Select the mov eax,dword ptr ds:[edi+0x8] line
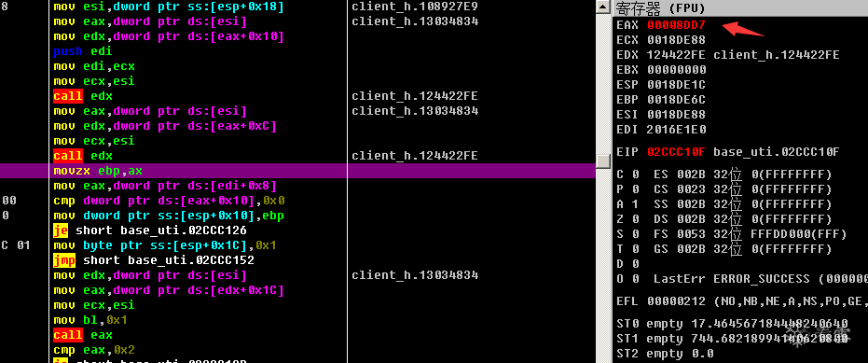Viewport: 868px width, 363px height. pos(165,186)
